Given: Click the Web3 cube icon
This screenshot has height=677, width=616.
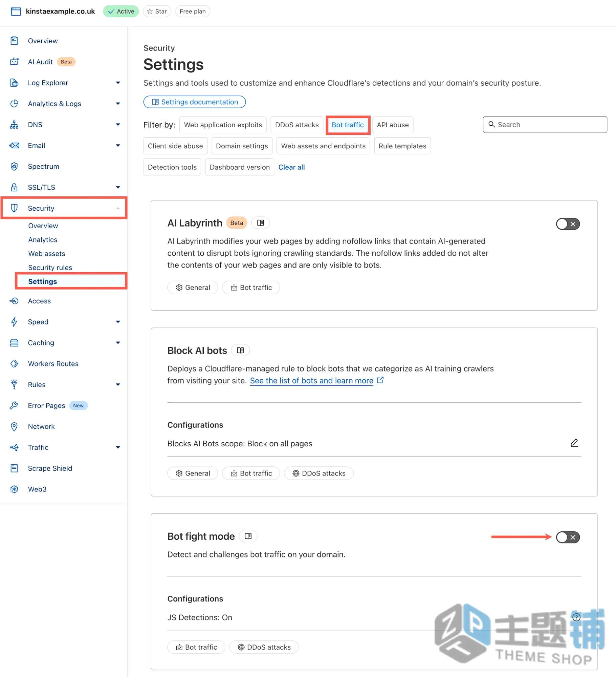Looking at the screenshot, I should 14,489.
